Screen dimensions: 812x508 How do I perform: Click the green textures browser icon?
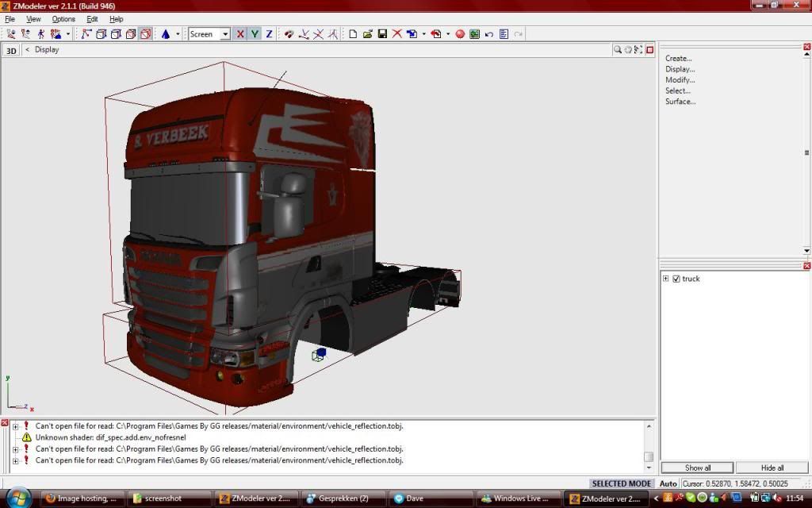[x=474, y=34]
